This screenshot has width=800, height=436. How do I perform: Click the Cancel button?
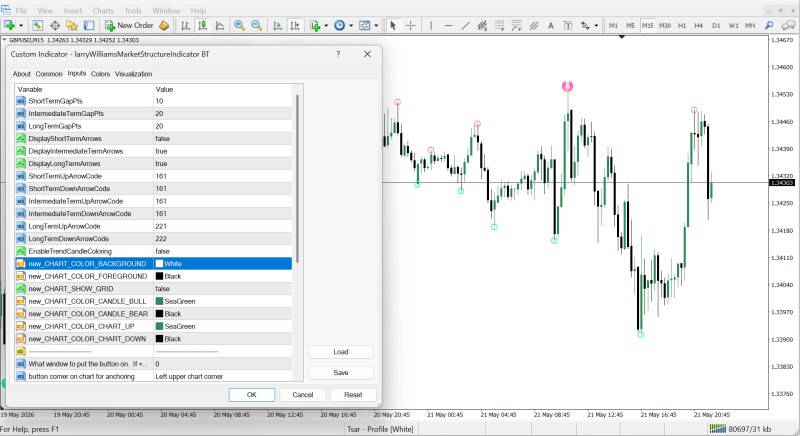click(303, 395)
